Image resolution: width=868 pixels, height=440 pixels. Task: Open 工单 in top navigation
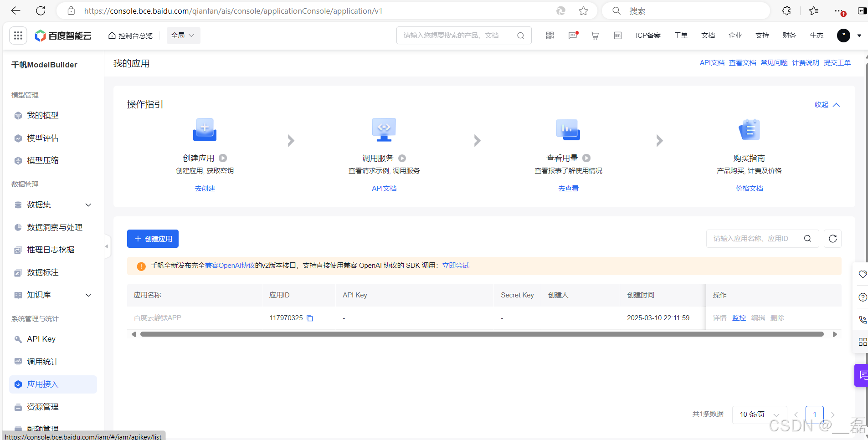681,36
